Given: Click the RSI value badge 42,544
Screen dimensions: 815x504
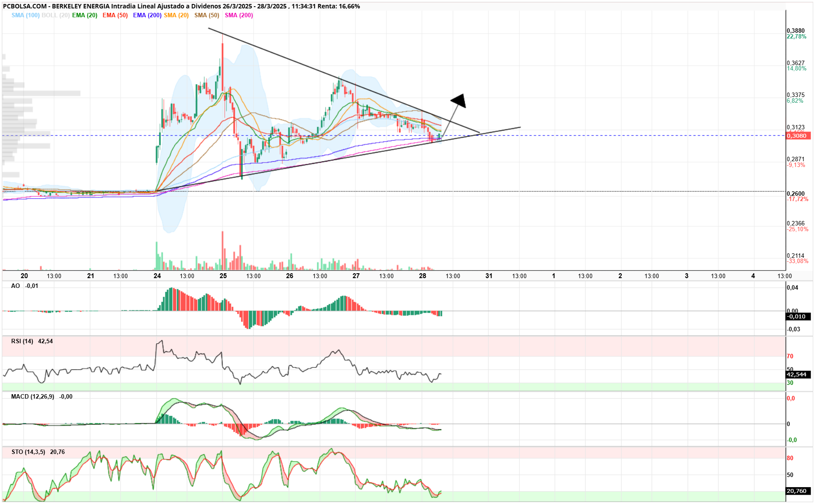Looking at the screenshot, I should [798, 374].
